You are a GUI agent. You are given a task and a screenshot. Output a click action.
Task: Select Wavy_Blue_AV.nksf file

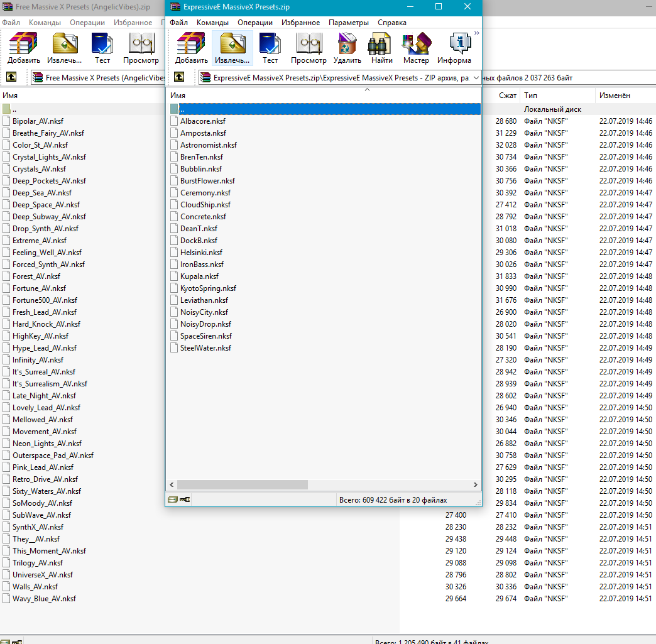pyautogui.click(x=44, y=598)
